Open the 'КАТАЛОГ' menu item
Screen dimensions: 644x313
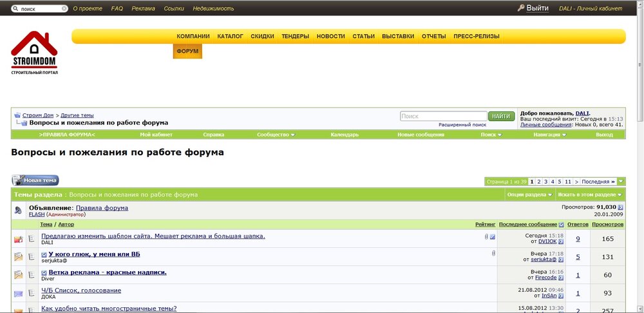[x=230, y=37]
